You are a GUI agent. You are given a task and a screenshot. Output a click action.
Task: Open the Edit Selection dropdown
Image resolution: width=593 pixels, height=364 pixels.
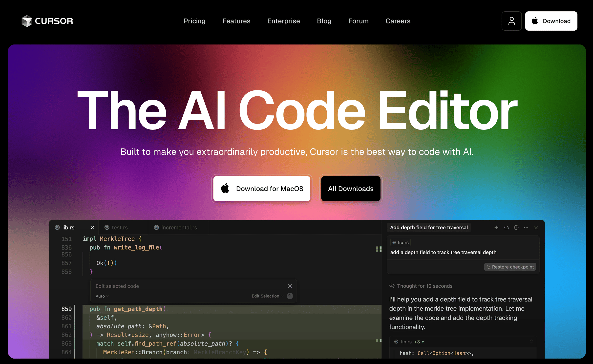267,296
